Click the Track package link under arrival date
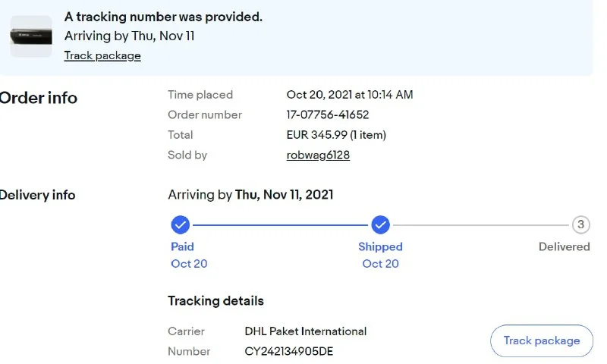The height and width of the screenshot is (364, 607). 102,55
